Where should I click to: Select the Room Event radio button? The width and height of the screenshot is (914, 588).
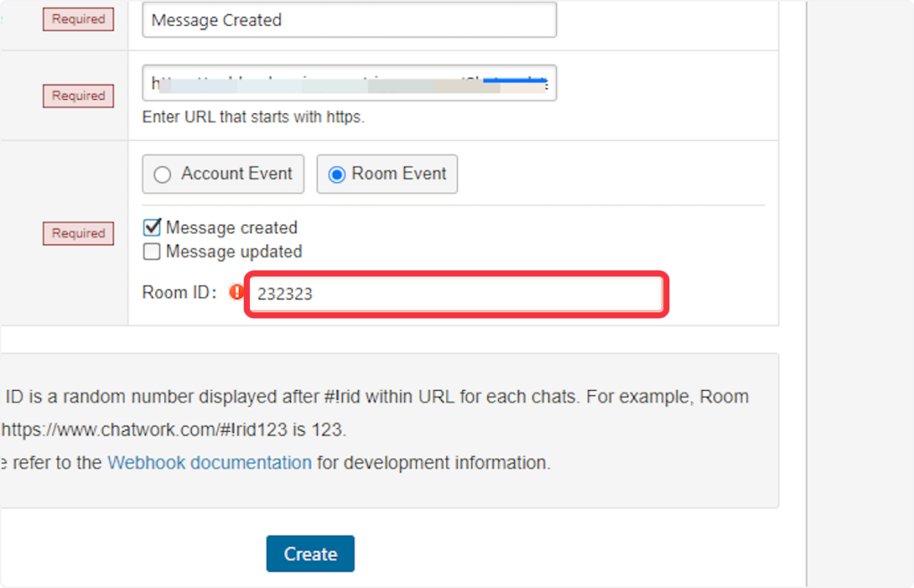(x=337, y=175)
